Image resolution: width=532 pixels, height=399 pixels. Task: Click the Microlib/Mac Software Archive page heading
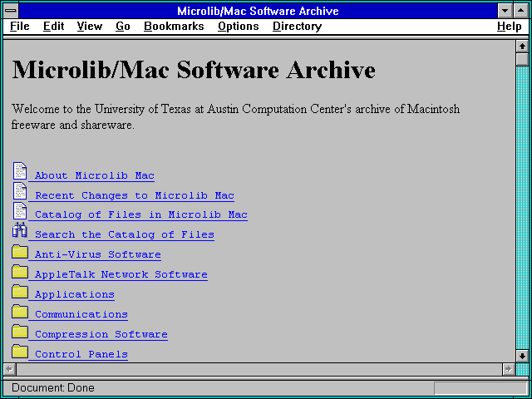click(194, 70)
